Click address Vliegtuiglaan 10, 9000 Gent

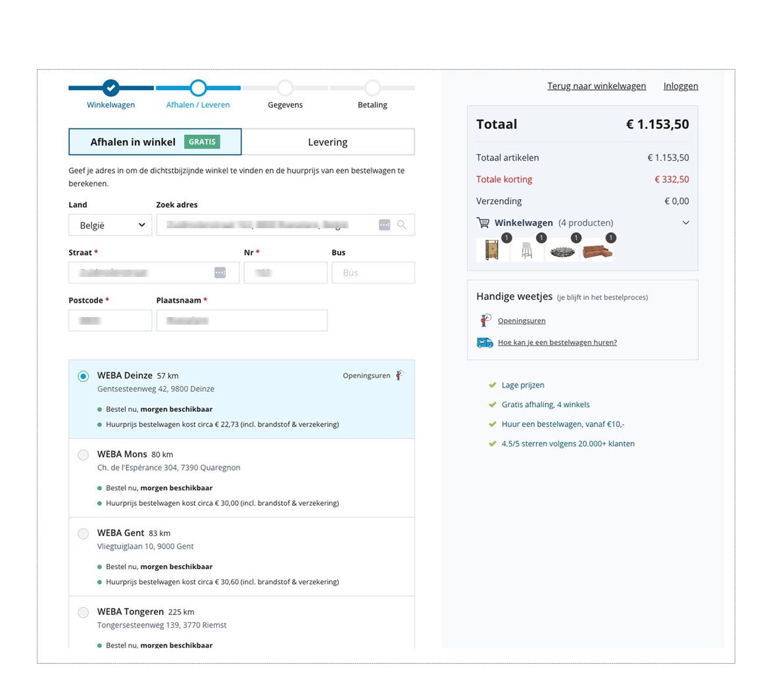pyautogui.click(x=145, y=547)
